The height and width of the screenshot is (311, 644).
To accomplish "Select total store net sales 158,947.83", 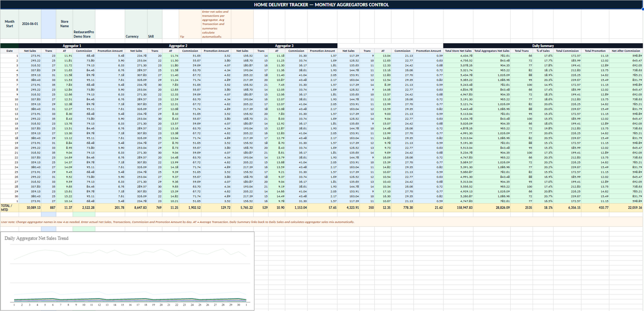I will click(458, 207).
